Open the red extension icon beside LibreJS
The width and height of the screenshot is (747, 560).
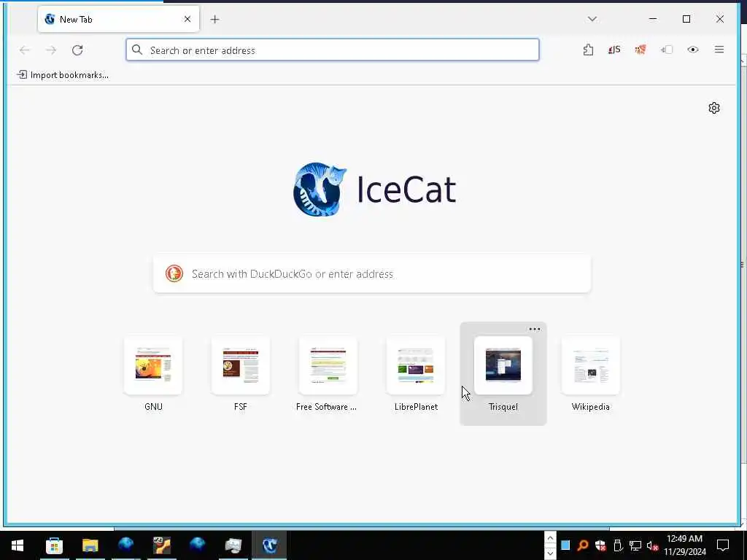[x=640, y=50]
